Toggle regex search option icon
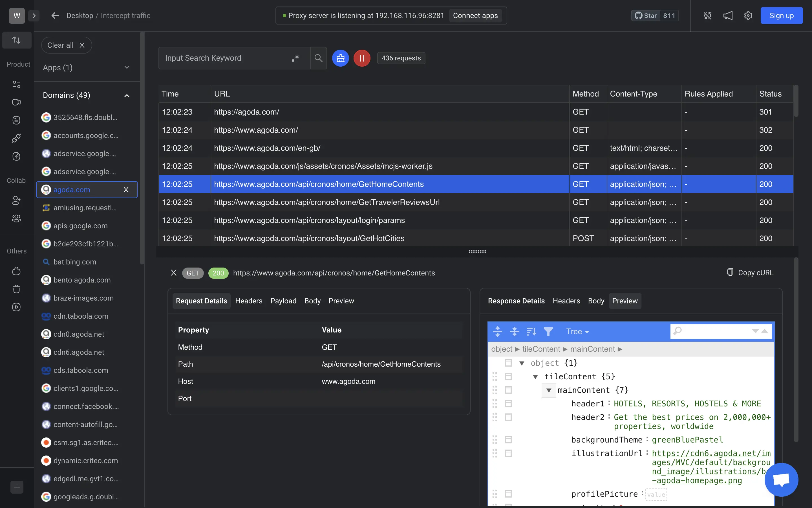The width and height of the screenshot is (812, 508). click(x=295, y=58)
